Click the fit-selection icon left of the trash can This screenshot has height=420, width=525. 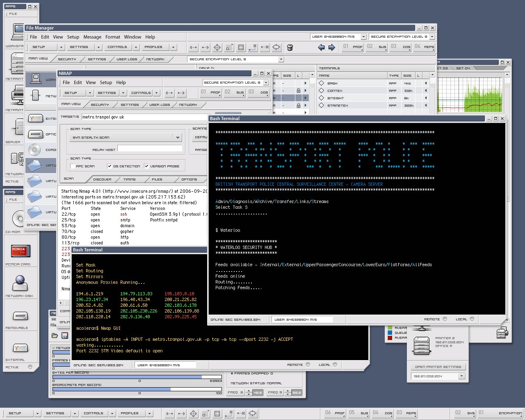(x=277, y=47)
